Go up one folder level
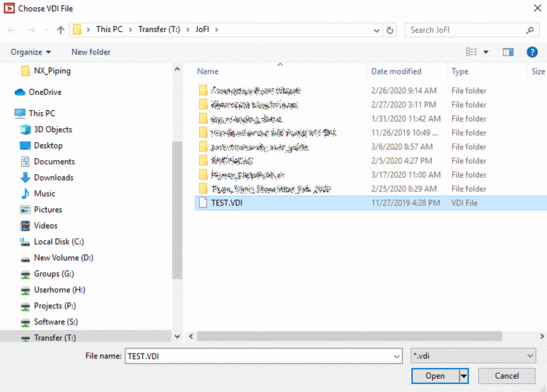 (61, 31)
